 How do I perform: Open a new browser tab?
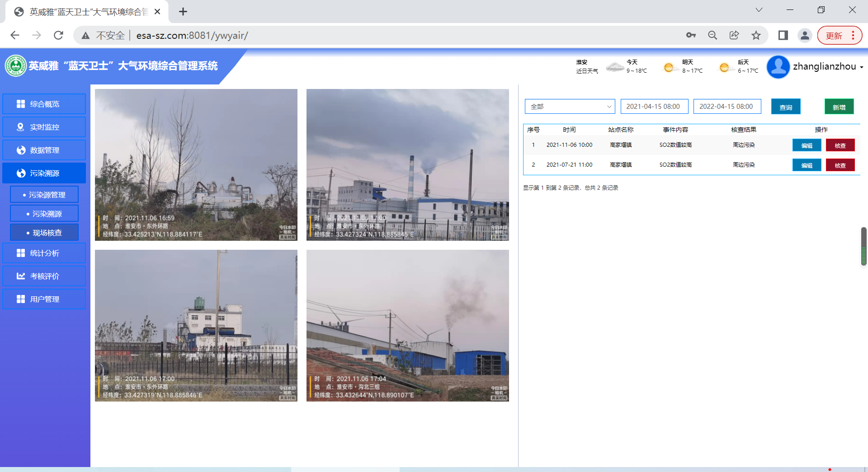pos(183,12)
